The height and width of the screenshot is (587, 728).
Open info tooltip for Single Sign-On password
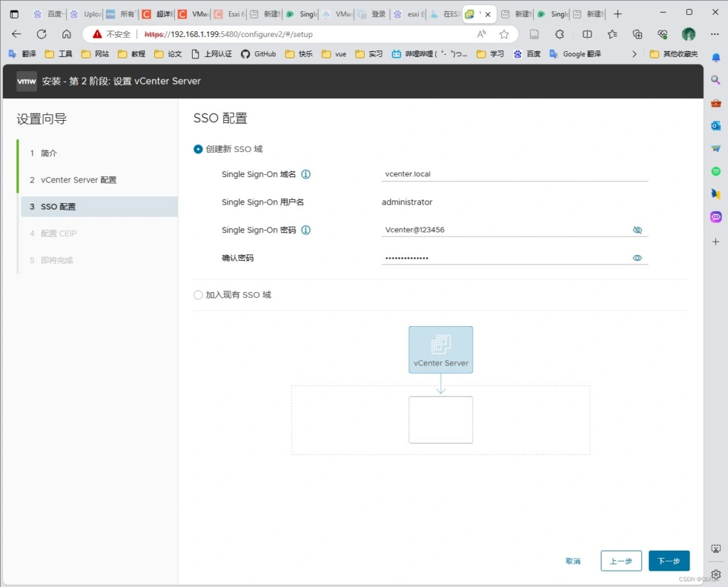pyautogui.click(x=306, y=230)
